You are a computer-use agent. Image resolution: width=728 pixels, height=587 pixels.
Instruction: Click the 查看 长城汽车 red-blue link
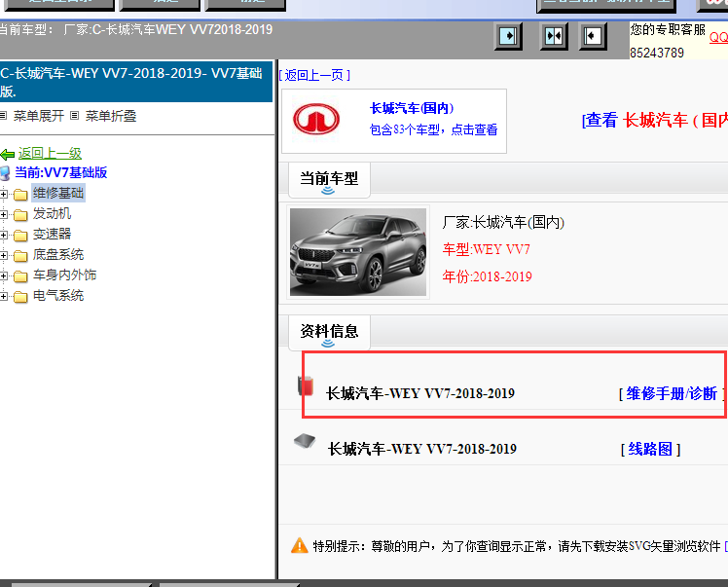pyautogui.click(x=654, y=121)
